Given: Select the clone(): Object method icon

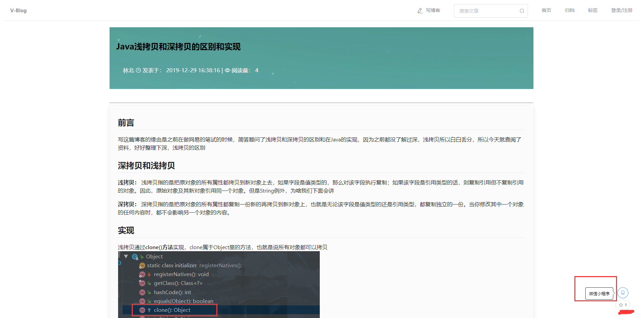Looking at the screenshot, I should 142,310.
